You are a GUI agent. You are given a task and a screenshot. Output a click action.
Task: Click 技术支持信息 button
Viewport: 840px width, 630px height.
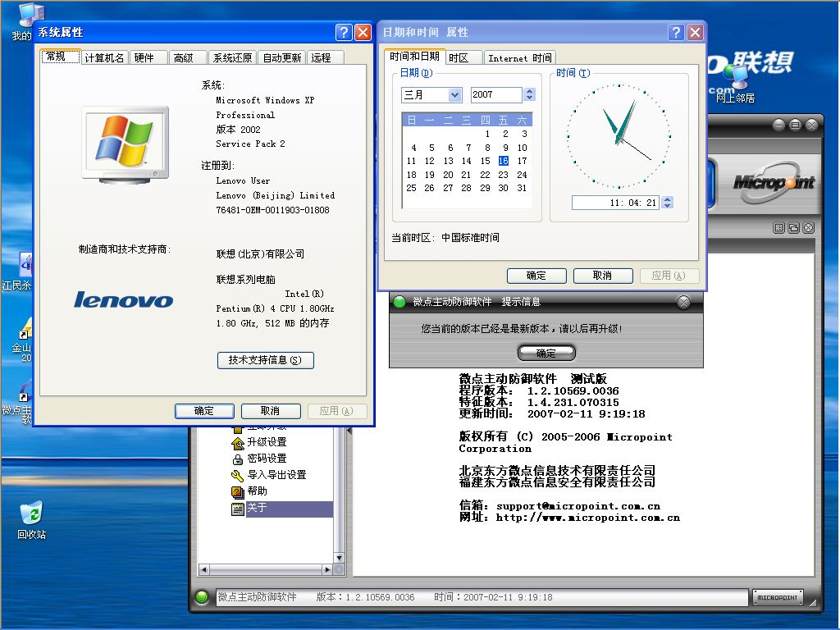tap(265, 360)
